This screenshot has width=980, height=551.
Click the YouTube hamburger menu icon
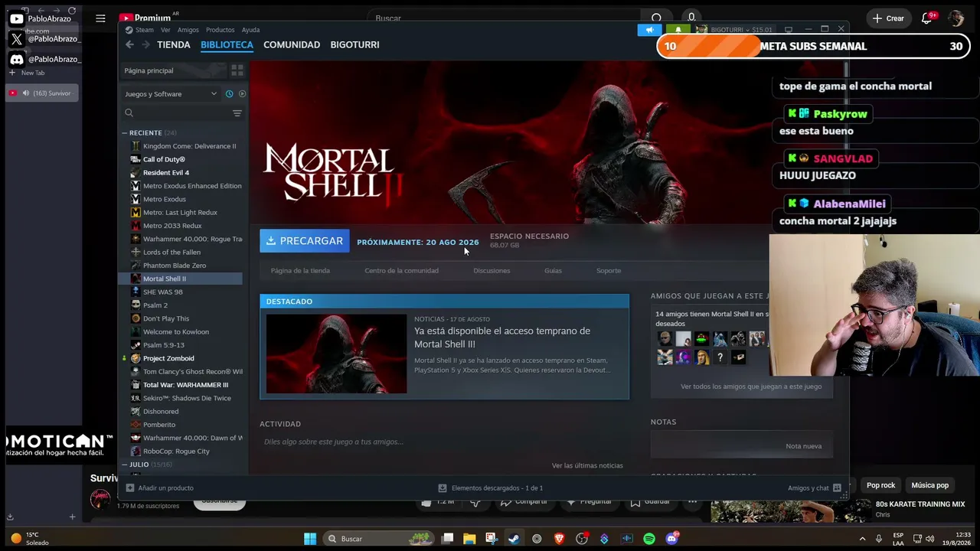click(100, 18)
